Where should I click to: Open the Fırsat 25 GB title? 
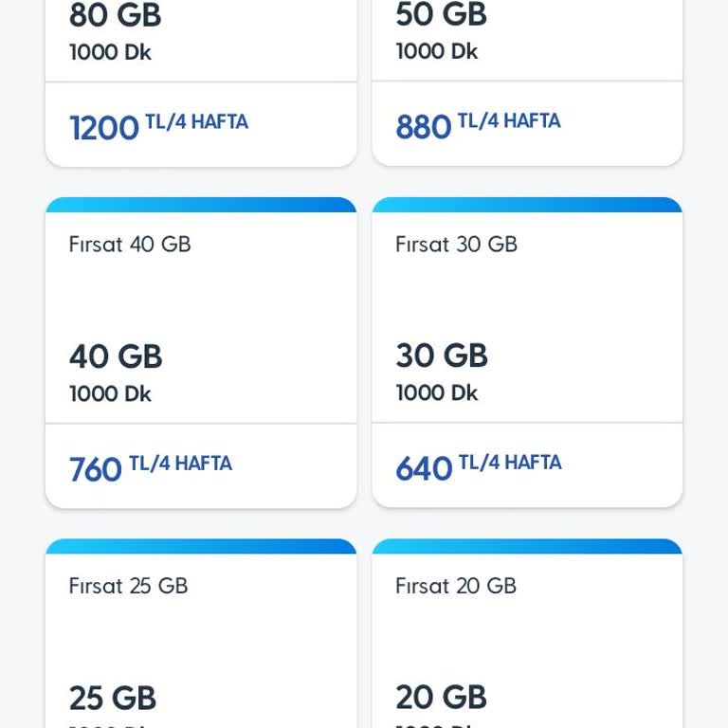(x=128, y=586)
